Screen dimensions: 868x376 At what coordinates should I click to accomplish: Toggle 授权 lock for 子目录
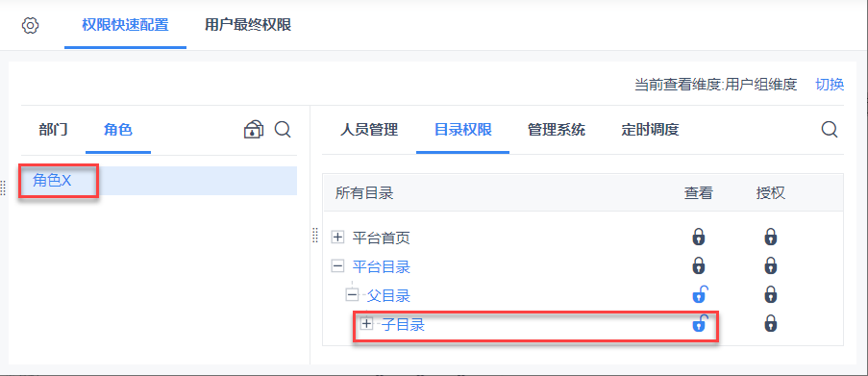pyautogui.click(x=771, y=323)
